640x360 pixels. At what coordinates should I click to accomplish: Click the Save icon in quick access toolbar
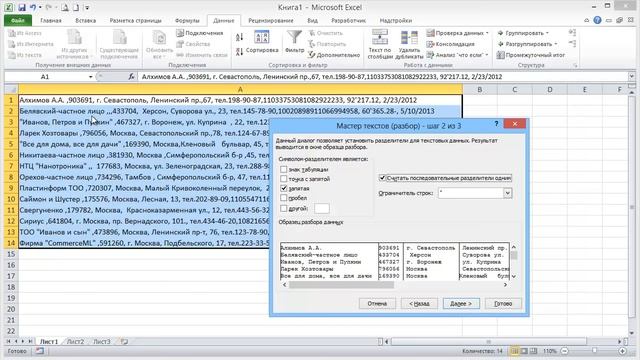pyautogui.click(x=22, y=7)
